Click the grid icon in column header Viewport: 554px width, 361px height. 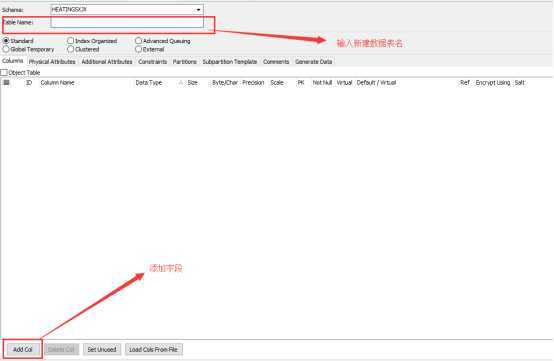coord(6,82)
